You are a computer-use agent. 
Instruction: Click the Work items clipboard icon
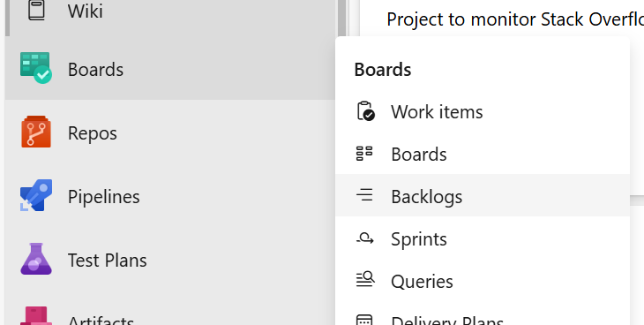click(x=365, y=111)
